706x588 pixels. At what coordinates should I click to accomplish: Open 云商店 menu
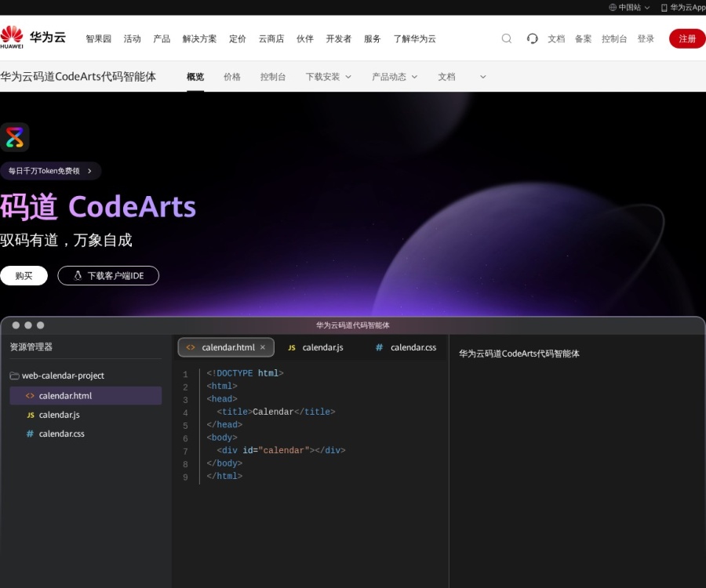(271, 38)
